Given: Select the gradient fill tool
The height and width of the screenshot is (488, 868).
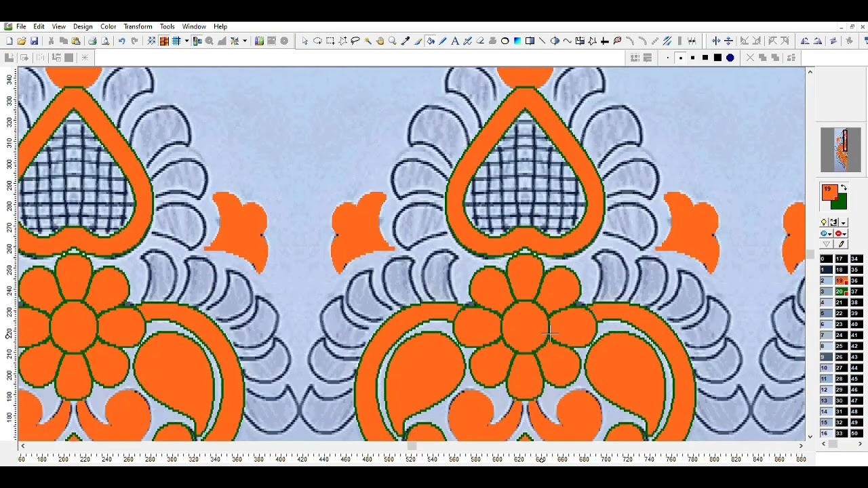Looking at the screenshot, I should coord(517,41).
